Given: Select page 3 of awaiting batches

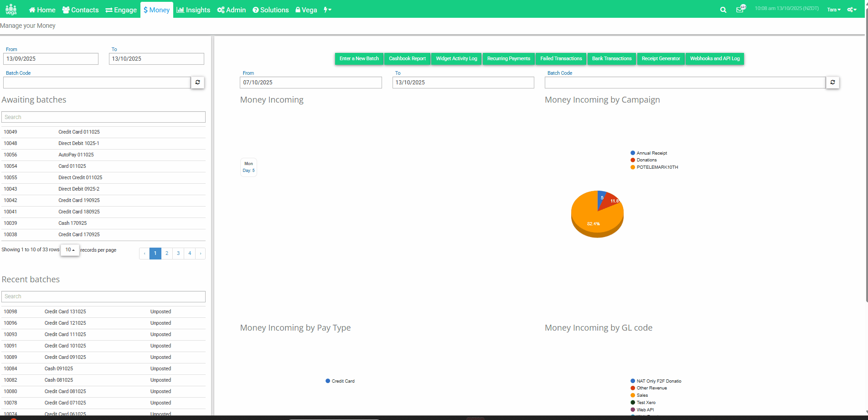Looking at the screenshot, I should [178, 254].
